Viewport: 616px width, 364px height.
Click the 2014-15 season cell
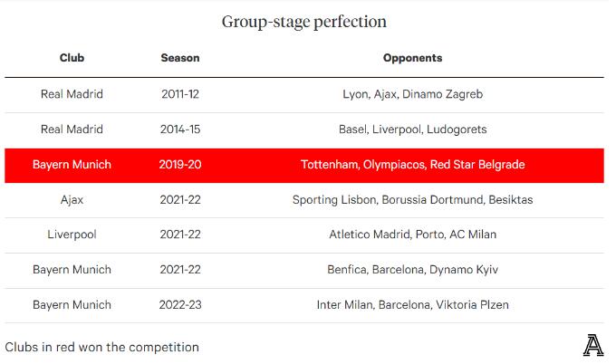coord(180,129)
